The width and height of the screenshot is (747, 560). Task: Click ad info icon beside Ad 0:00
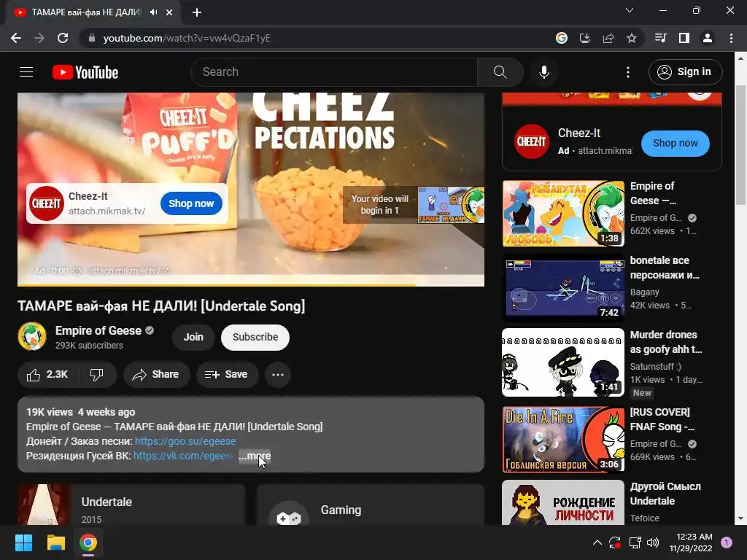(76, 271)
